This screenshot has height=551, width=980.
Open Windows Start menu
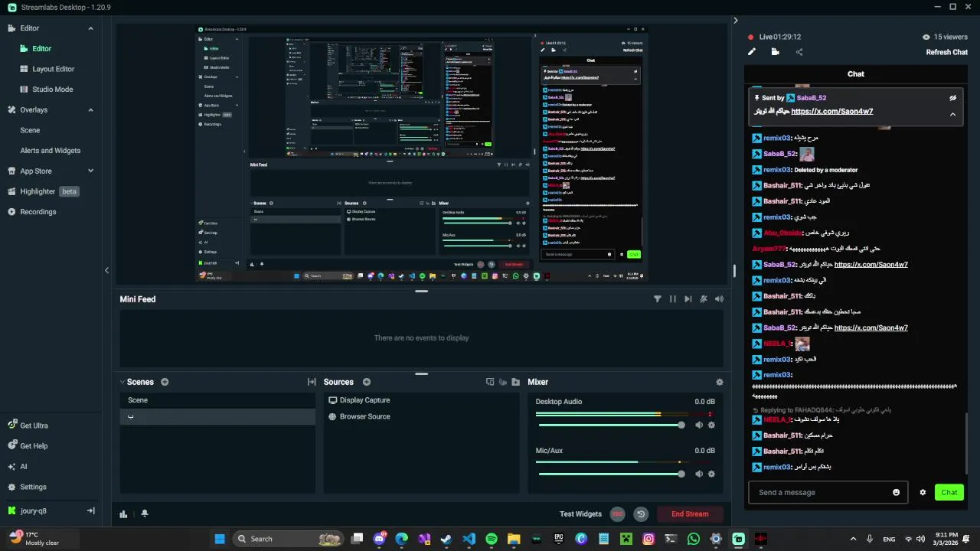click(220, 539)
